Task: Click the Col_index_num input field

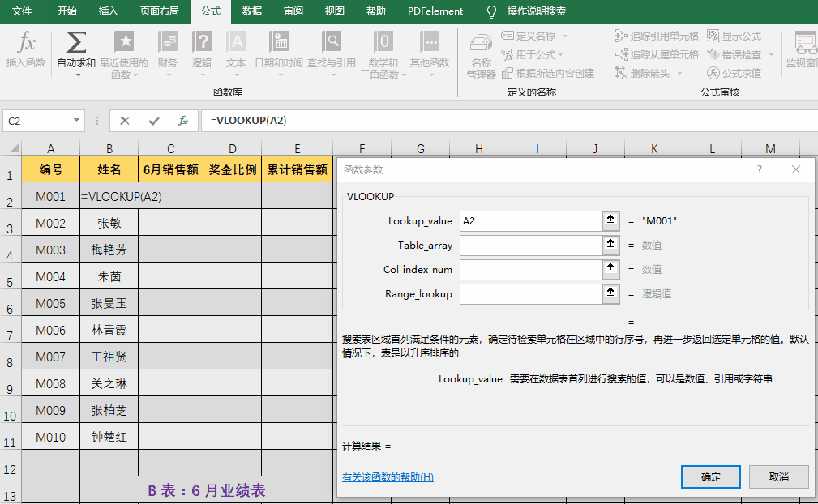Action: point(531,270)
